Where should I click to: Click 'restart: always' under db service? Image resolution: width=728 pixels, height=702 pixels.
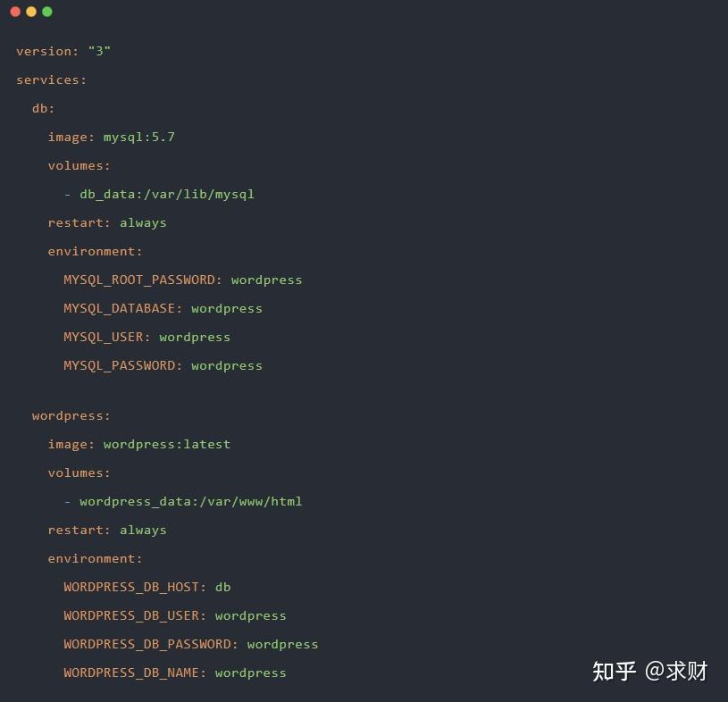[x=107, y=223]
